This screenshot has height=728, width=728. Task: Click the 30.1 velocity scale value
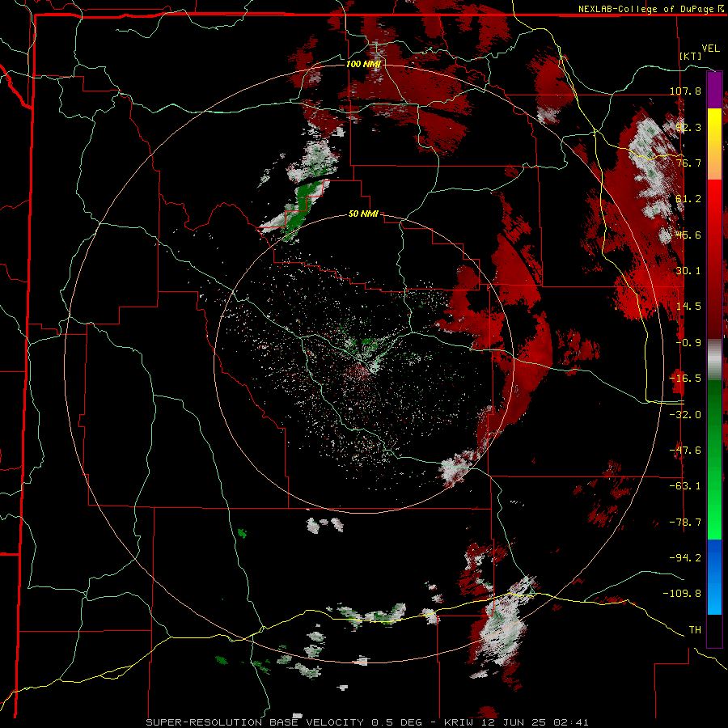pyautogui.click(x=688, y=271)
